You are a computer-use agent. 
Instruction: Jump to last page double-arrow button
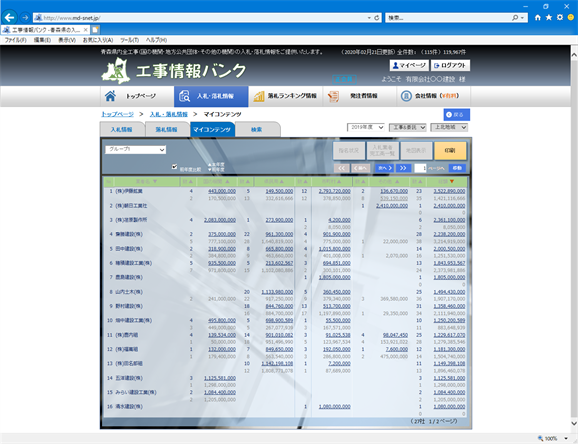click(x=403, y=168)
